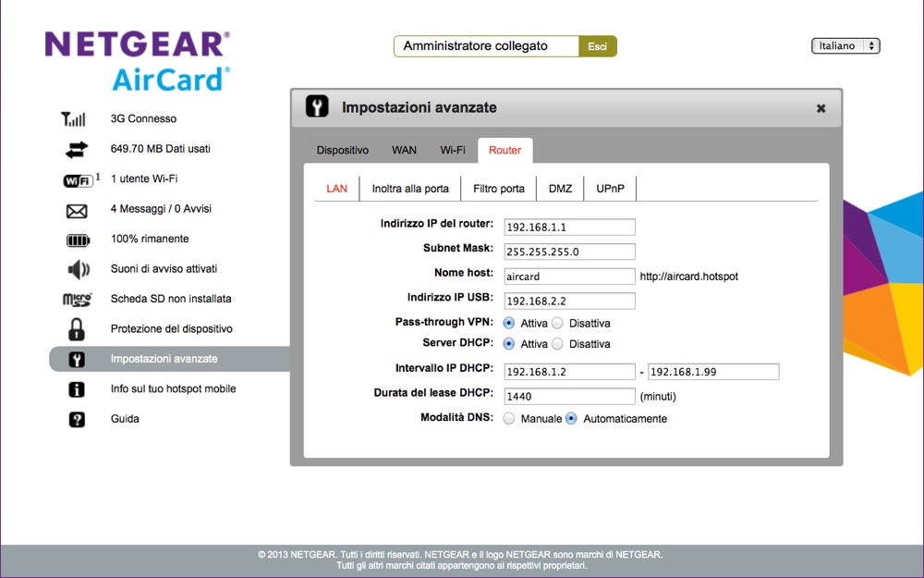The image size is (924, 578).
Task: Set Modalità DNS to Automaticamente
Action: pos(571,419)
